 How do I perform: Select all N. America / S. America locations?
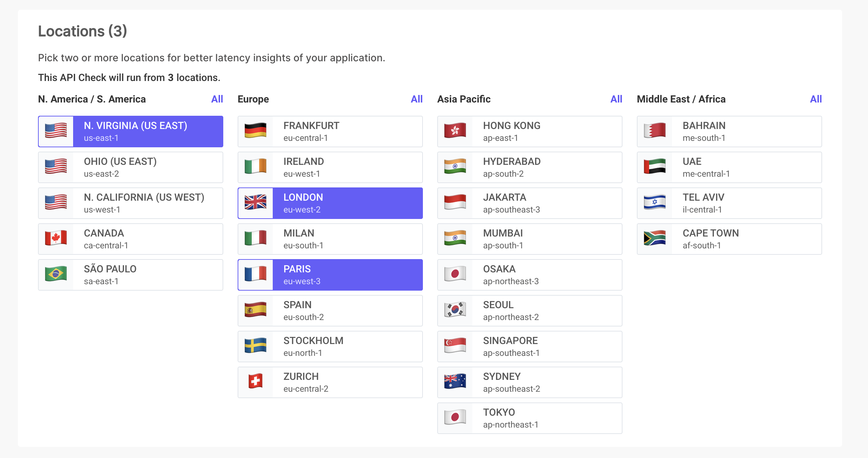click(217, 99)
